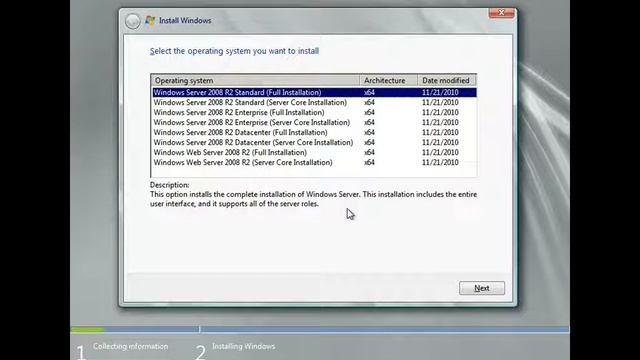Select Windows Server 2008 R2 Datacenter (Full Installation)
The width and height of the screenshot is (640, 360).
[x=314, y=133]
